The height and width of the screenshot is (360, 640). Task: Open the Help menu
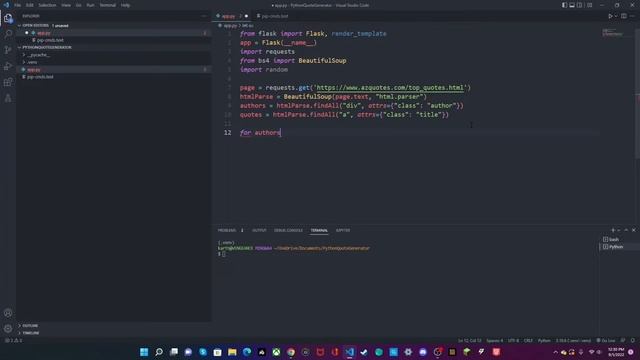click(125, 5)
